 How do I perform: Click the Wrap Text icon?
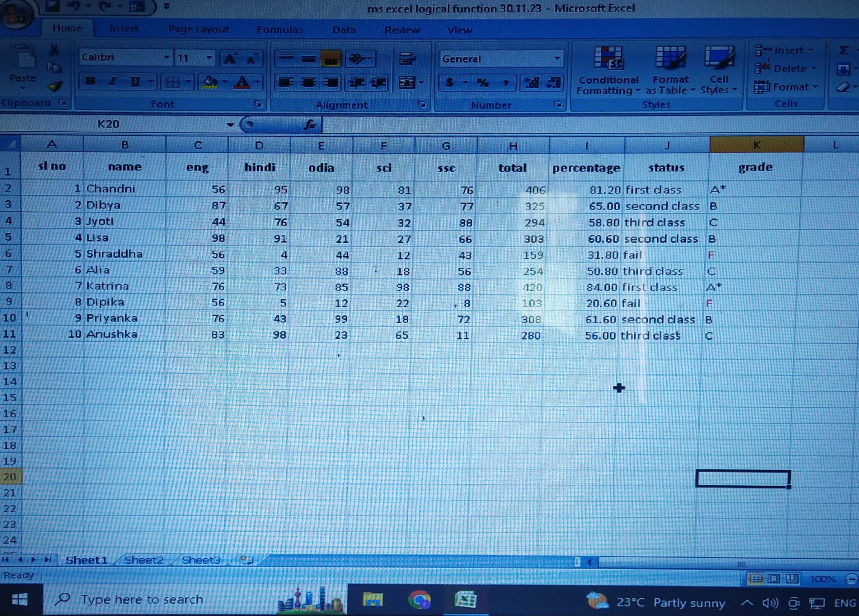tap(407, 59)
